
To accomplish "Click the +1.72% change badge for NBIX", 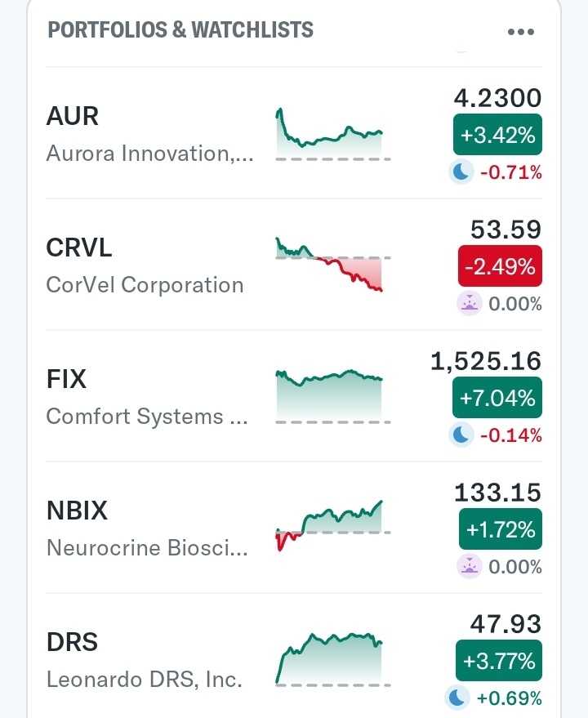I will point(500,530).
